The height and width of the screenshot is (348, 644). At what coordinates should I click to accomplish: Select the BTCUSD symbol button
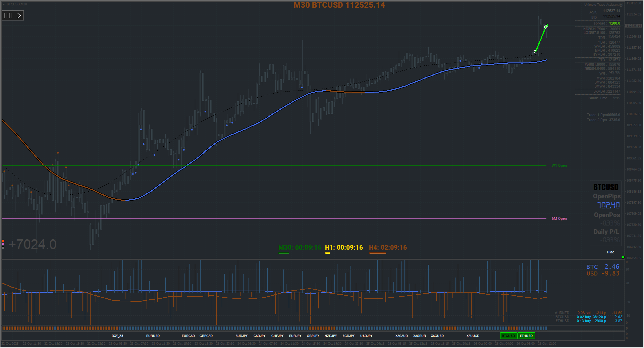pyautogui.click(x=508, y=336)
